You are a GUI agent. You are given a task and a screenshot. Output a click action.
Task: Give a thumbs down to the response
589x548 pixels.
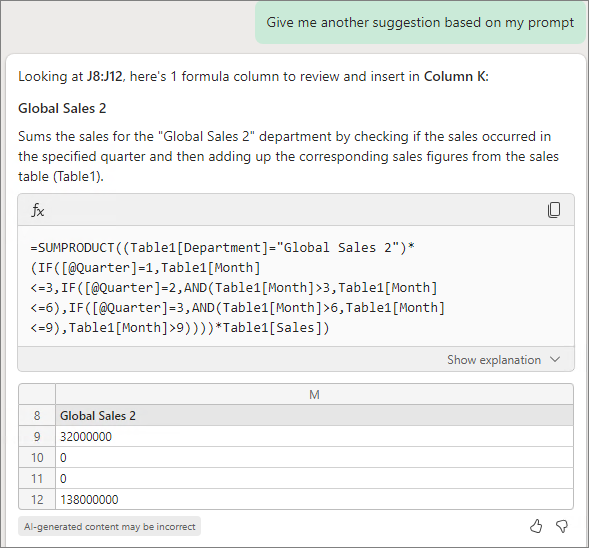click(x=562, y=526)
